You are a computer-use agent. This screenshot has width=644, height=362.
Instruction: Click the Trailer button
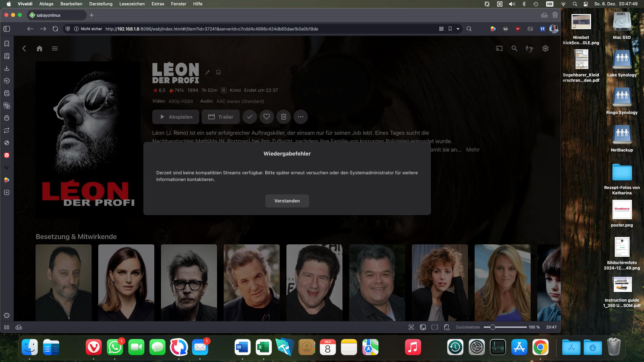(x=221, y=117)
